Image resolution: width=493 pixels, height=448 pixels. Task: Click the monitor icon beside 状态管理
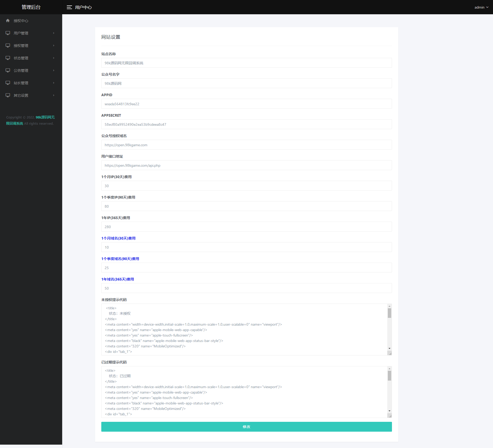[x=8, y=58]
